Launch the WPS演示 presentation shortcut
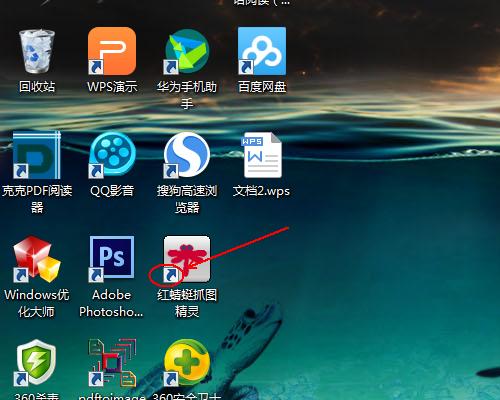 (x=112, y=51)
